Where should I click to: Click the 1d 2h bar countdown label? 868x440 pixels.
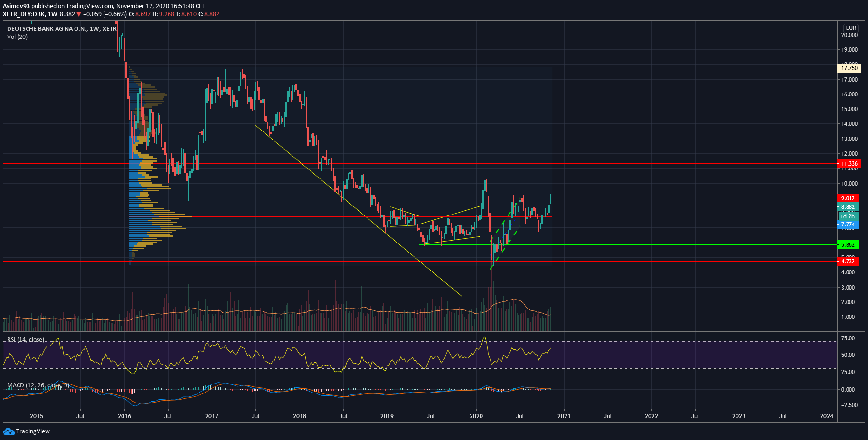(848, 216)
